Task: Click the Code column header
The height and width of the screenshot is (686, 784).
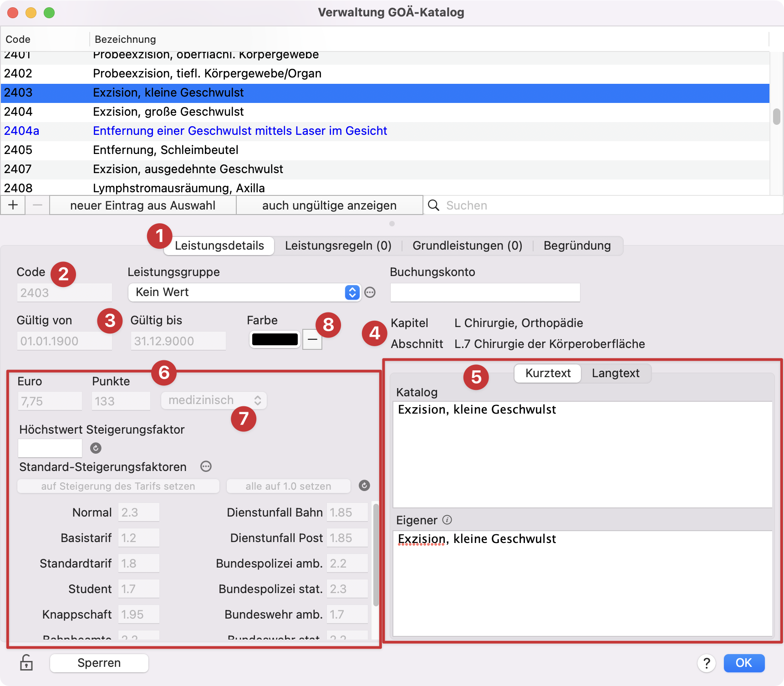Action: tap(45, 39)
